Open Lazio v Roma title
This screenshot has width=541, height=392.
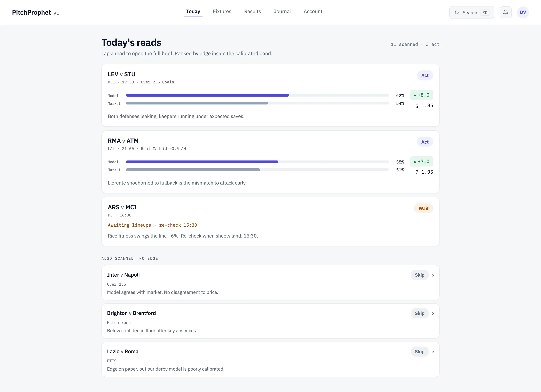click(123, 352)
